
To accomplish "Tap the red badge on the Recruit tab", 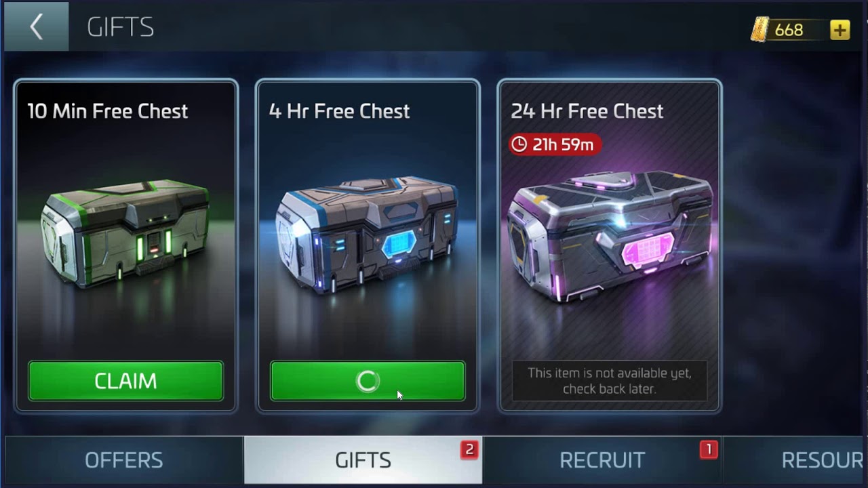I will 709,449.
